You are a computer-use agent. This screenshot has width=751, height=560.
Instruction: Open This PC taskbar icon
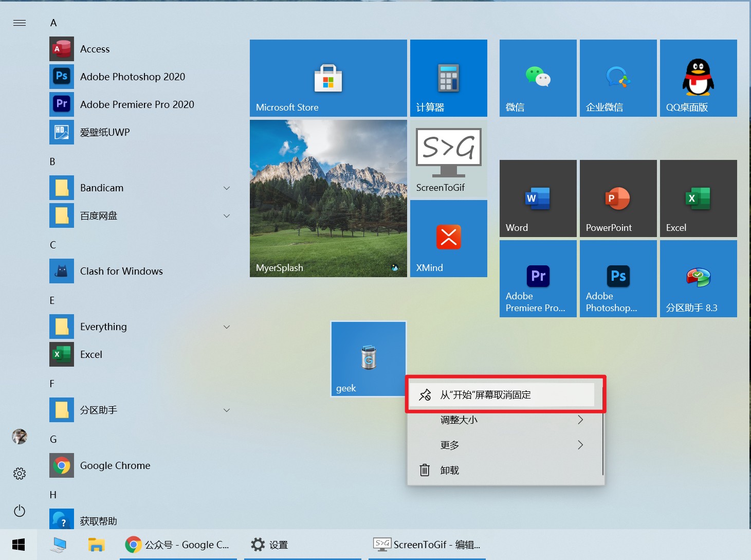58,545
